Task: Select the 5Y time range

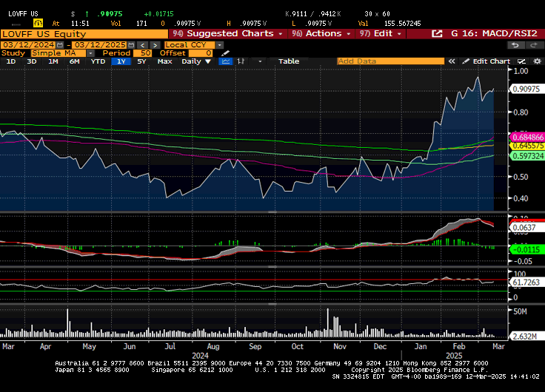Action: (x=141, y=61)
